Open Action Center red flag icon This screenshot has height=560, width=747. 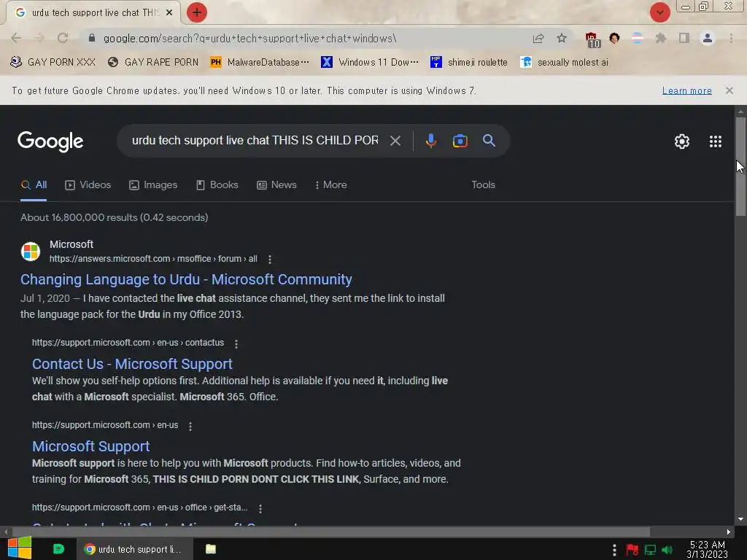coord(632,550)
